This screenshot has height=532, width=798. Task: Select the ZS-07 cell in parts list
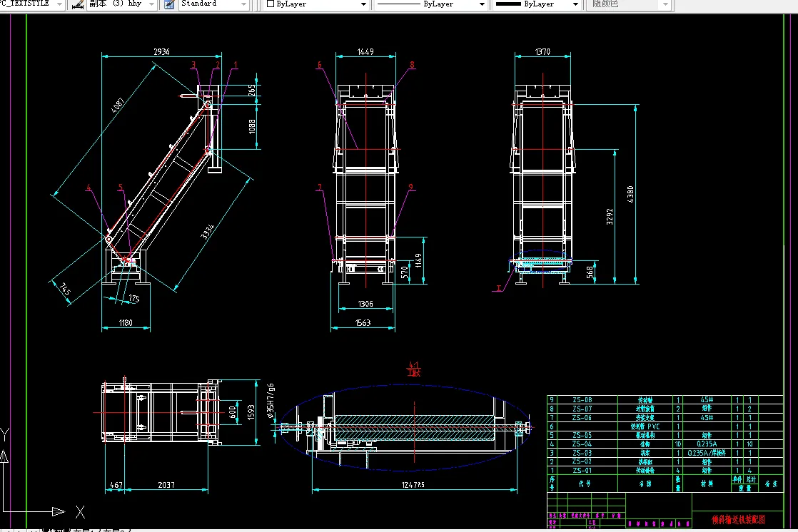click(x=582, y=409)
